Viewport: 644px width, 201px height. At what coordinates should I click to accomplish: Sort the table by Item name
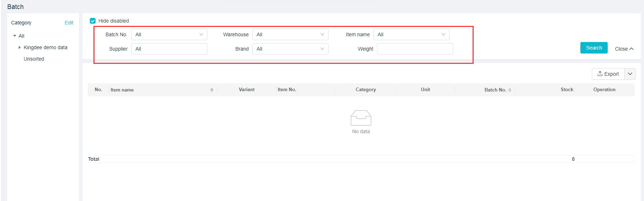click(x=212, y=90)
